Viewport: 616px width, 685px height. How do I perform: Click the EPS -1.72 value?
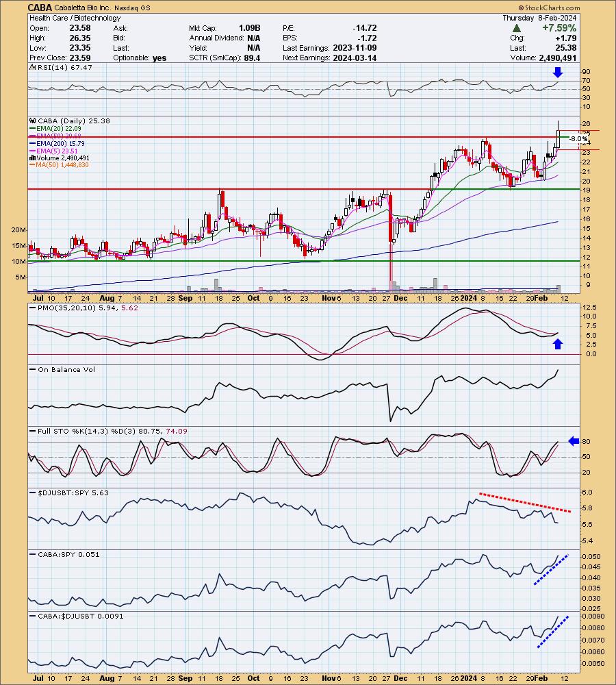366,38
